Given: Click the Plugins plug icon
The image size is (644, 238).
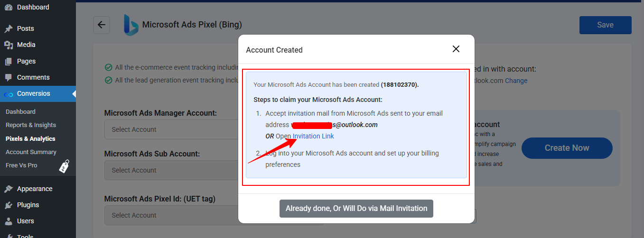Looking at the screenshot, I should tap(8, 205).
